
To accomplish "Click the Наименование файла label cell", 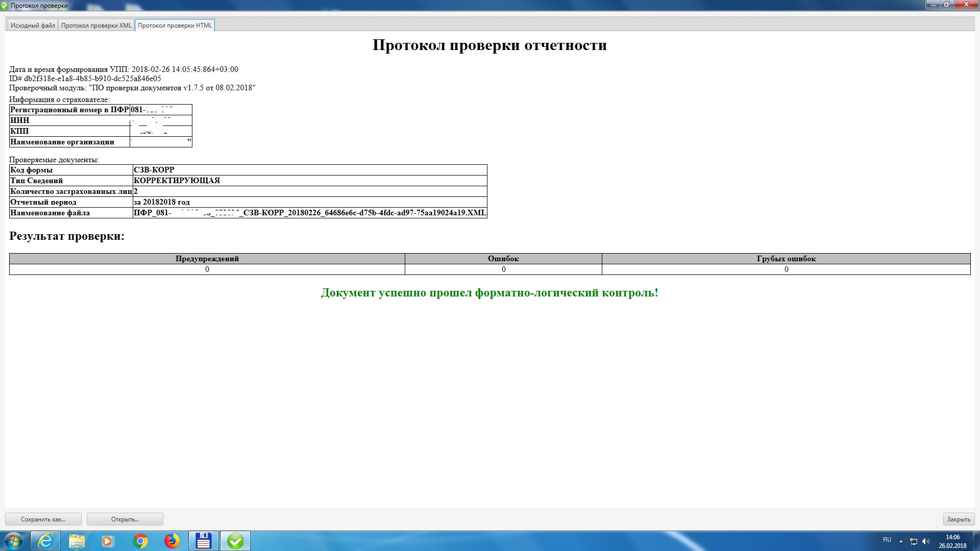I will pyautogui.click(x=71, y=213).
